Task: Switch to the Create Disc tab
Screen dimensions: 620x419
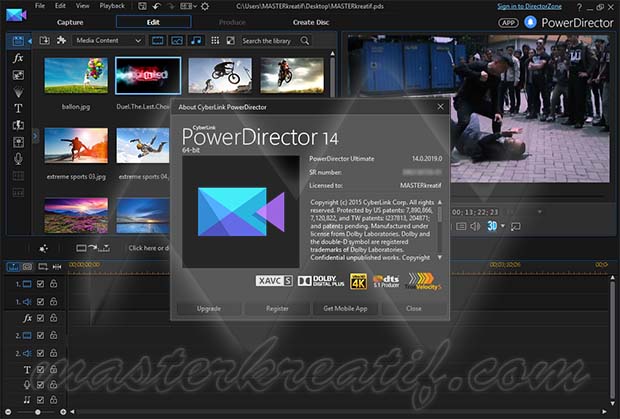Action: 311,22
